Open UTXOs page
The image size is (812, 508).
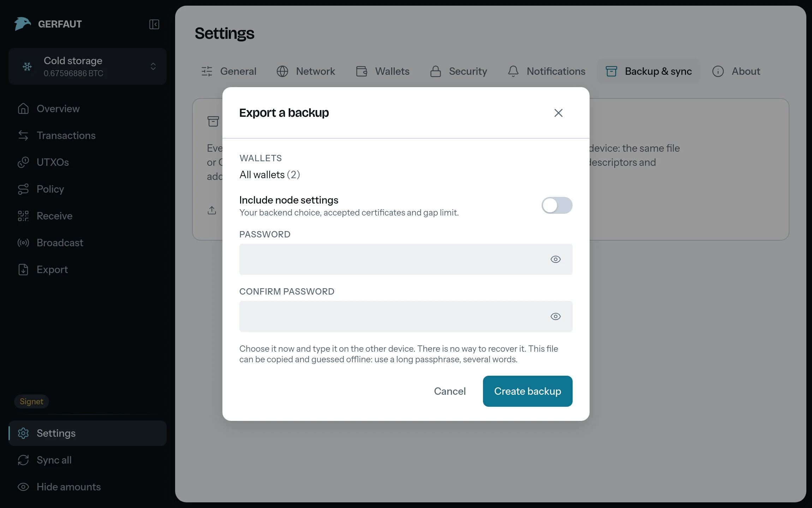click(88, 162)
